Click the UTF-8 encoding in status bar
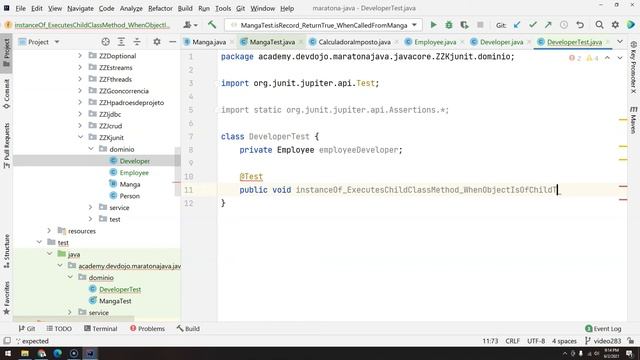Screen dimensions: 640x360 pos(536,341)
